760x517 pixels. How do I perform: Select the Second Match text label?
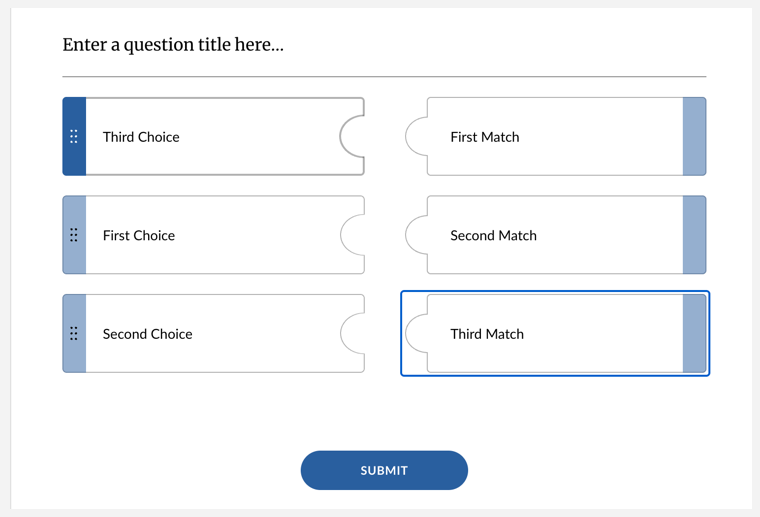coord(493,235)
